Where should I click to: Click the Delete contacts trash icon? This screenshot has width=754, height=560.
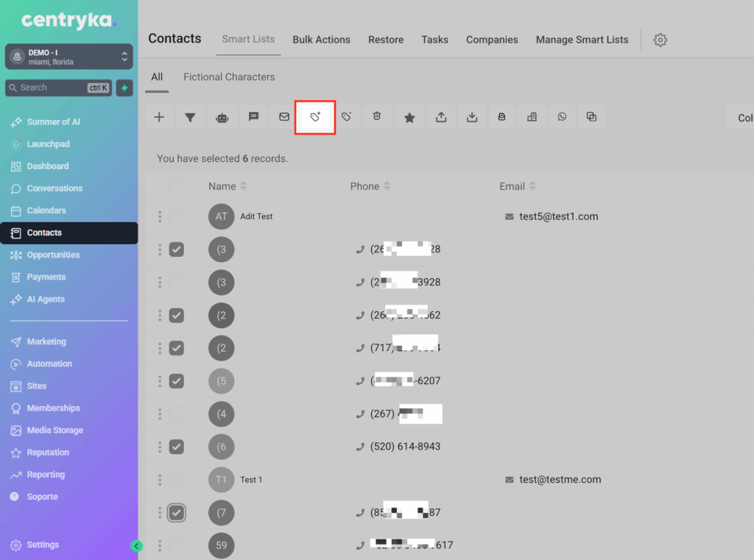click(377, 117)
